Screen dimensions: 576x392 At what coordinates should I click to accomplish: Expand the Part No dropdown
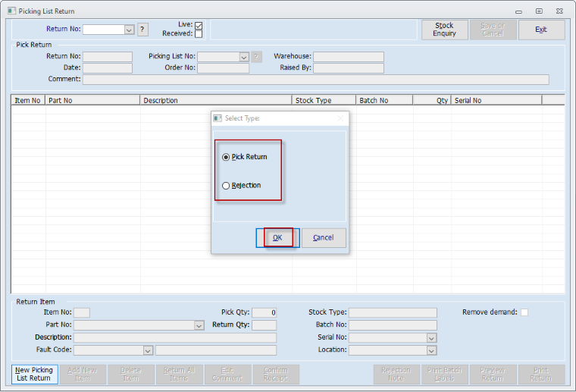click(x=199, y=325)
